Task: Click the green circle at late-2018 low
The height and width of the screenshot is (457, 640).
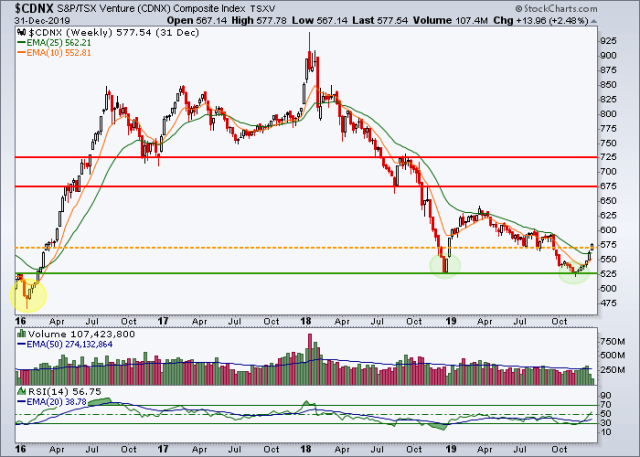Action: pyautogui.click(x=444, y=265)
